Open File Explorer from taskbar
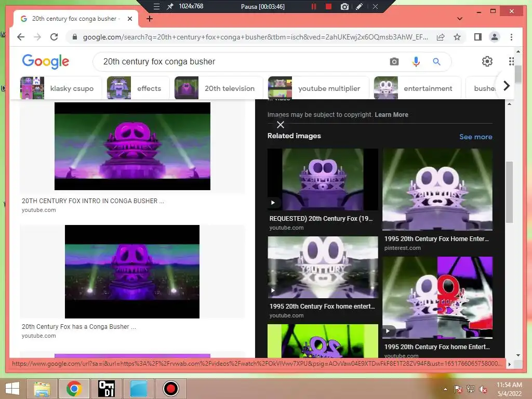The height and width of the screenshot is (399, 532). (x=42, y=389)
